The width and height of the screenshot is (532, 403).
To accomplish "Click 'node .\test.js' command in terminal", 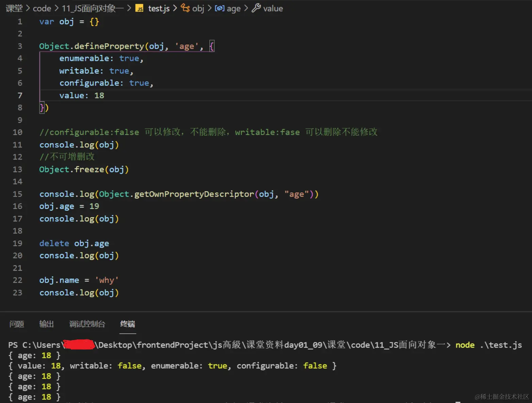I will click(x=488, y=345).
